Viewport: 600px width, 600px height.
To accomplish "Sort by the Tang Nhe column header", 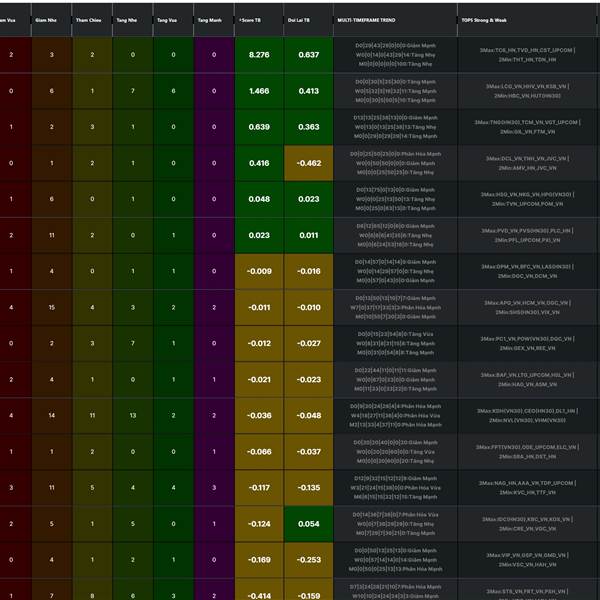I will click(x=133, y=20).
